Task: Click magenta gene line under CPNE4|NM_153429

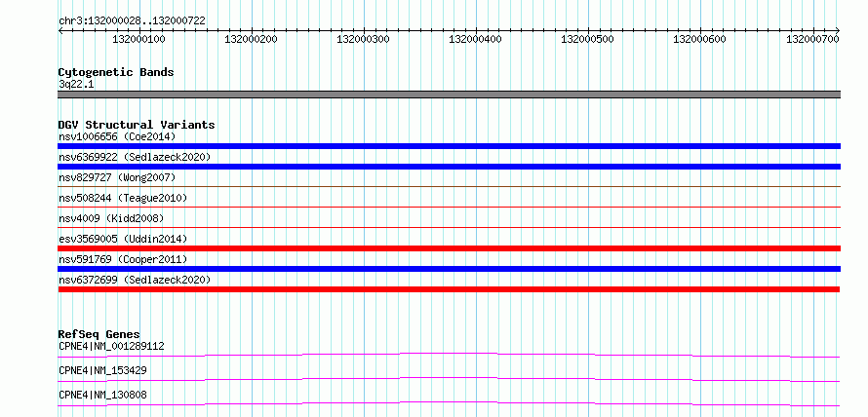Action: coord(449,379)
